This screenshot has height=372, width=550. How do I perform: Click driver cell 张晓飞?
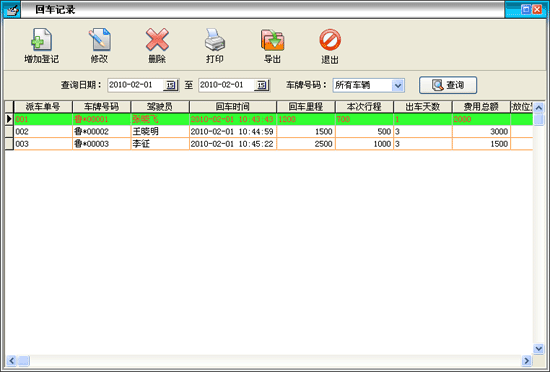point(160,119)
